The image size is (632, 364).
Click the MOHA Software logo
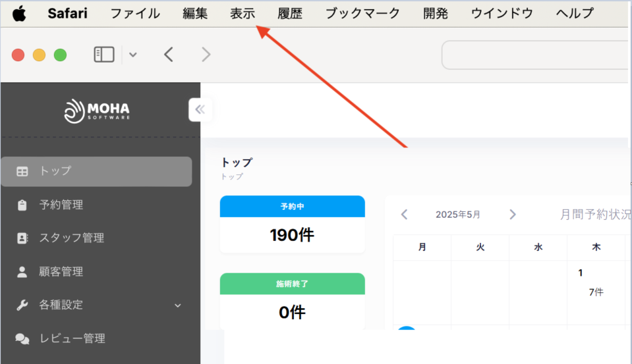pos(97,111)
